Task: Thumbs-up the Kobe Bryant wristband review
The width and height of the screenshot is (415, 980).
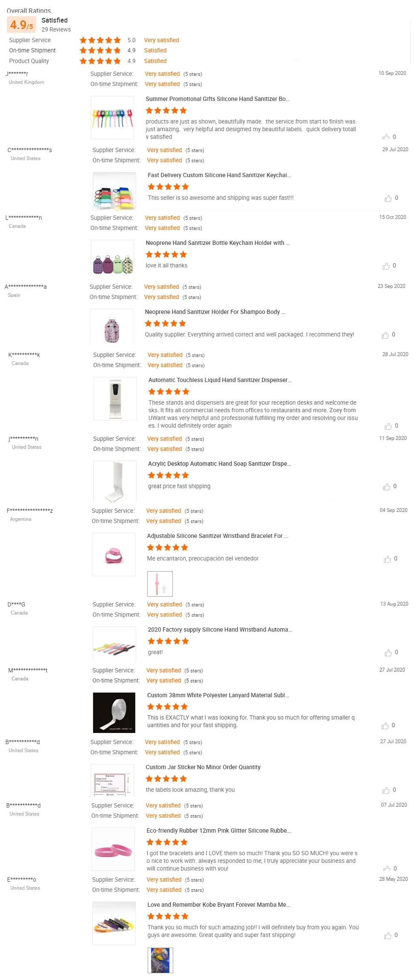Action: (x=388, y=936)
